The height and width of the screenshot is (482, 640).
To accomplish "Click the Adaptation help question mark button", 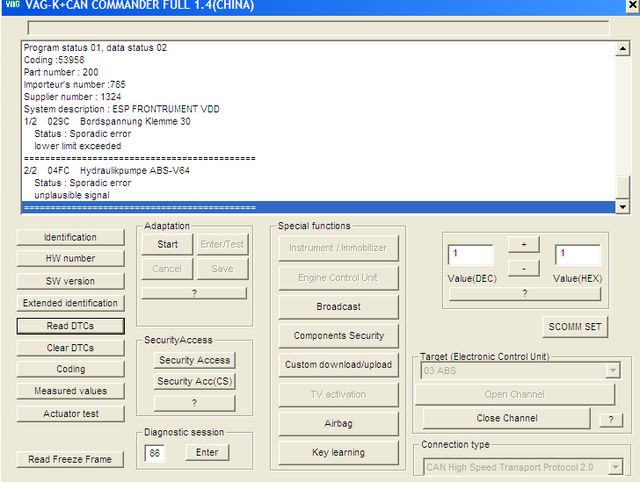I will pos(194,293).
